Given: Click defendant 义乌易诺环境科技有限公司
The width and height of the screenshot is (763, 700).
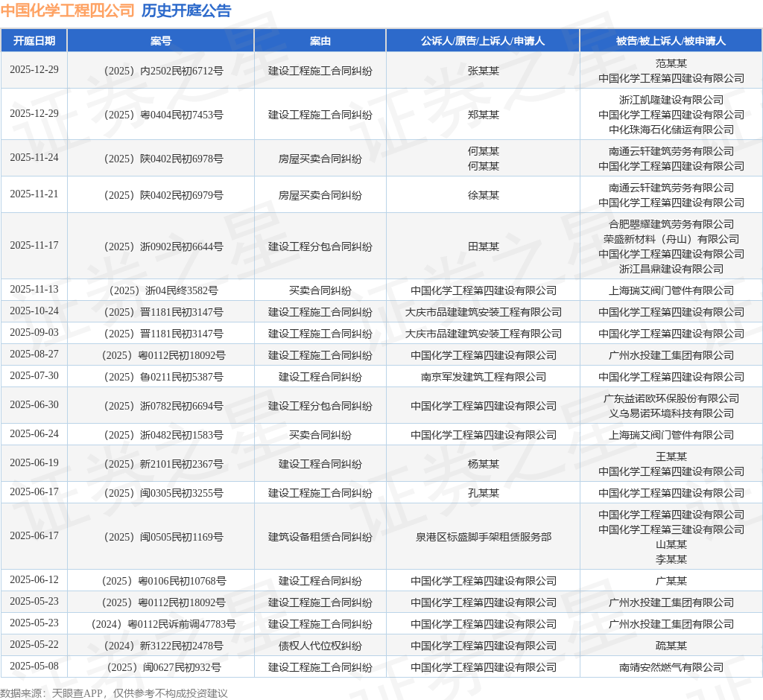Looking at the screenshot, I should tap(671, 413).
